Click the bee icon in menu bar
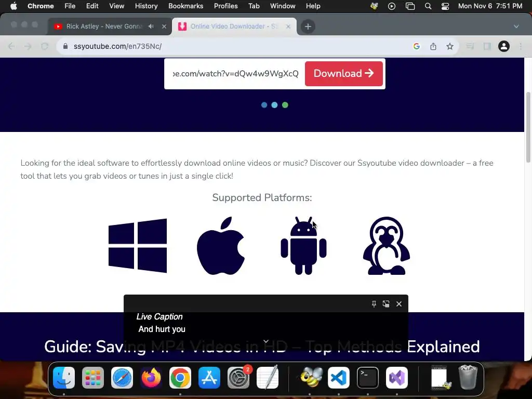 click(x=374, y=6)
